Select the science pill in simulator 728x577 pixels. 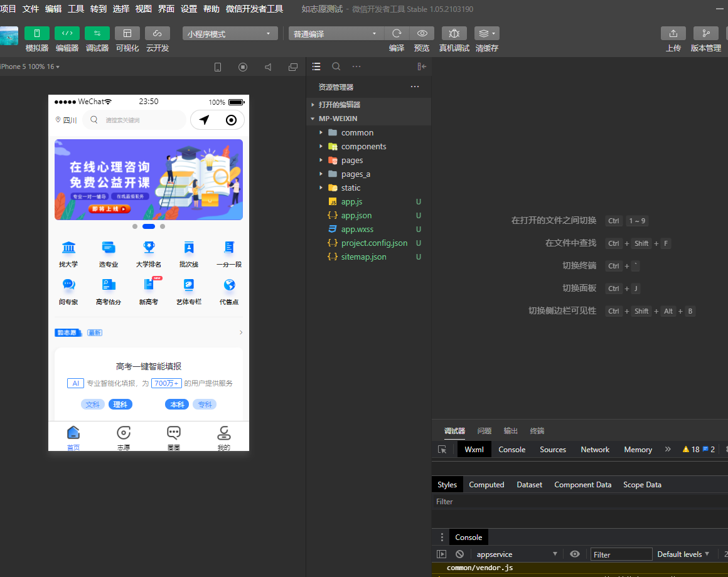(x=120, y=405)
